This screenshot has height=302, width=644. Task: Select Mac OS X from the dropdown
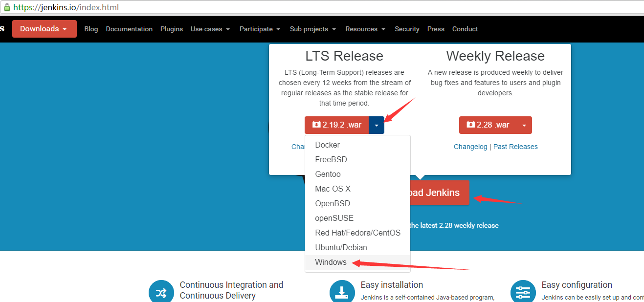[357, 189]
